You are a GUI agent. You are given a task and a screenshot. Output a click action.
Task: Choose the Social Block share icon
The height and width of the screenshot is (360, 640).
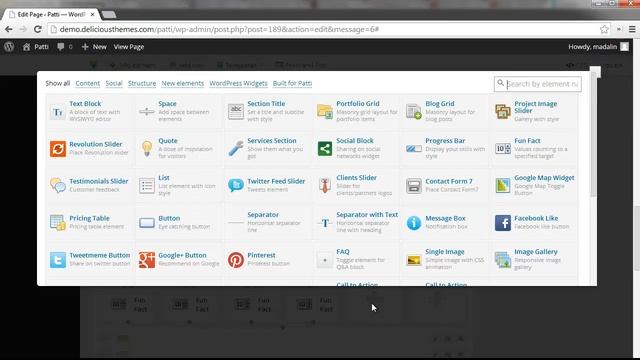(x=324, y=149)
